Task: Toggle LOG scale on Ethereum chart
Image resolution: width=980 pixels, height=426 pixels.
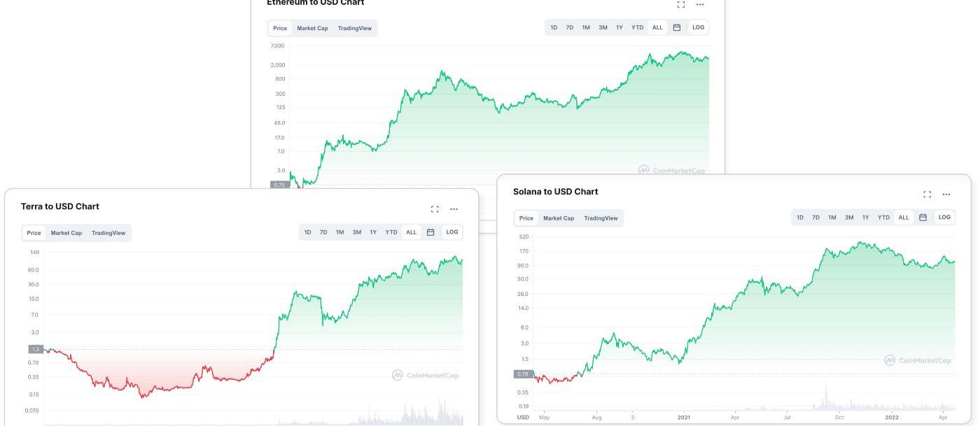Action: pyautogui.click(x=698, y=27)
